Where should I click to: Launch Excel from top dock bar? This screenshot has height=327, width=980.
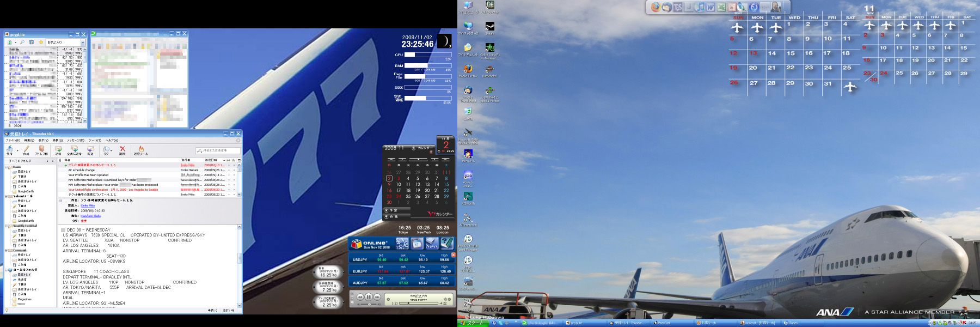[x=721, y=7]
